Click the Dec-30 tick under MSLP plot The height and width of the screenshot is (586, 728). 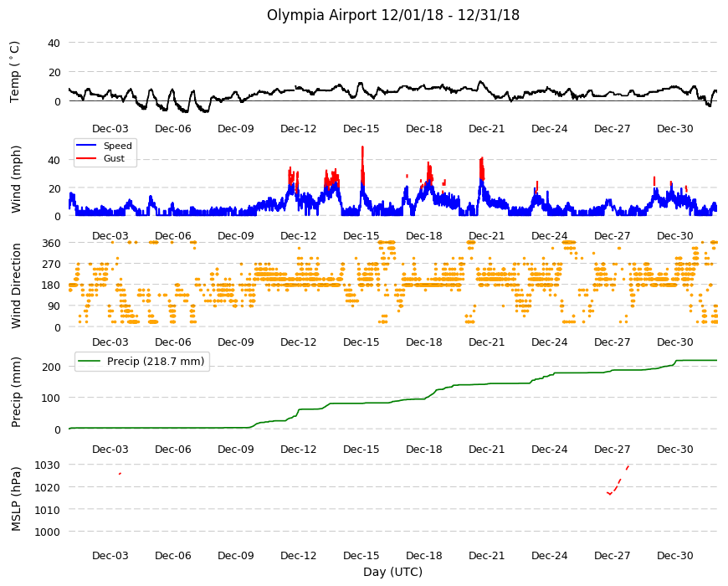click(674, 555)
